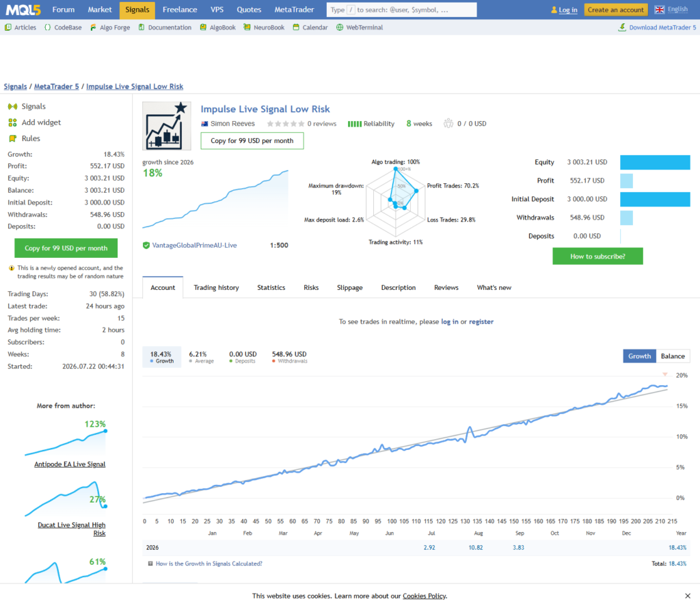Open the Cookies Policy link
700x608 pixels.
pos(424,596)
